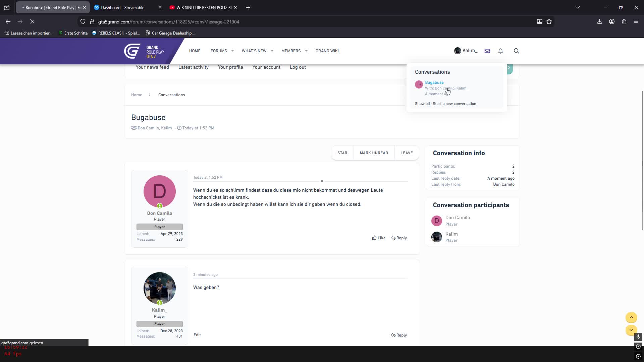Open the forum search magnifier
The image size is (644, 362).
point(516,51)
